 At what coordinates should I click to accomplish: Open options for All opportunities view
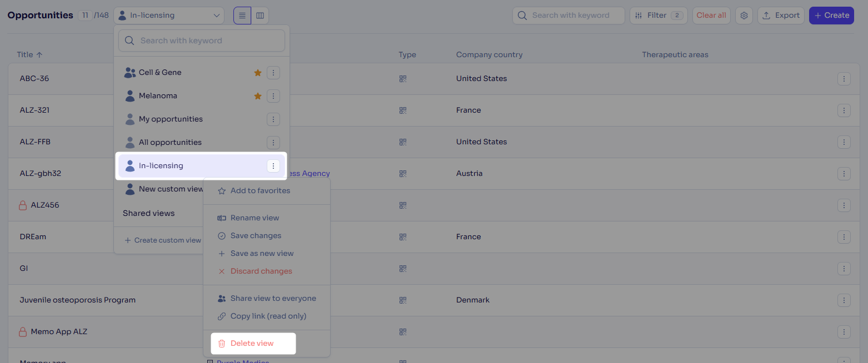pos(273,143)
